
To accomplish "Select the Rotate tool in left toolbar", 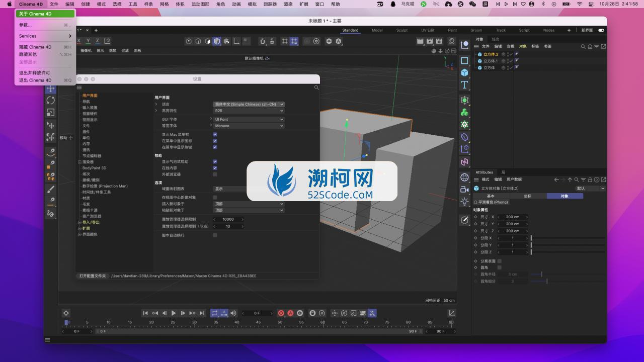I will pyautogui.click(x=50, y=100).
